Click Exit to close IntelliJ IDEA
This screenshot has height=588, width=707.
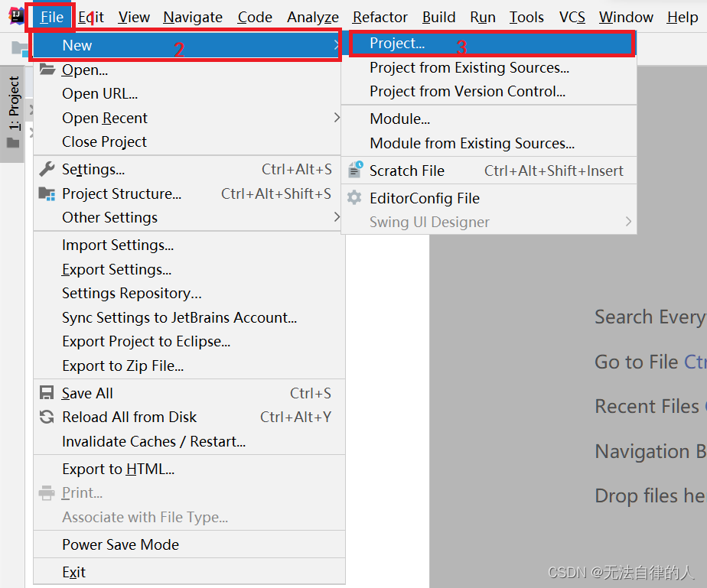[x=73, y=572]
